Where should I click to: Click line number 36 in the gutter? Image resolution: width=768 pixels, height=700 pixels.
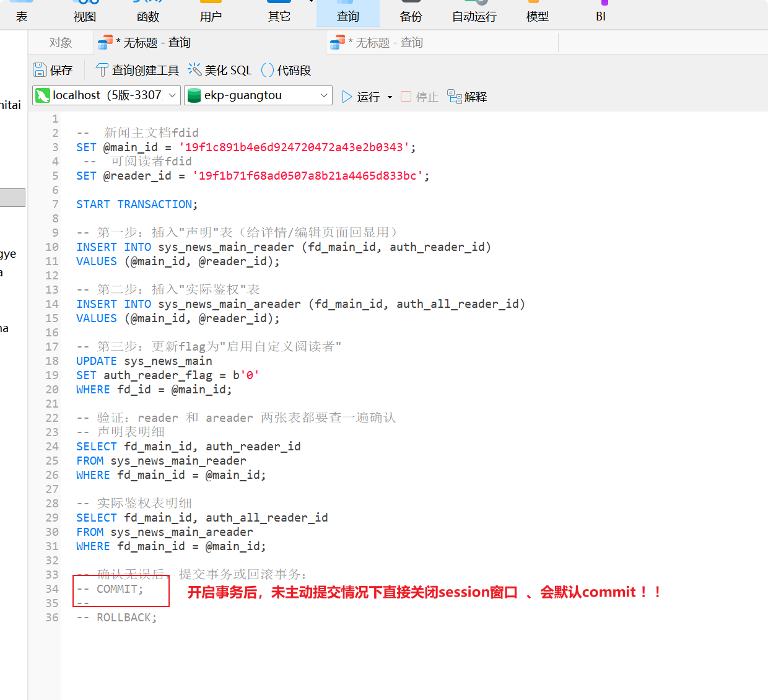pyautogui.click(x=52, y=618)
